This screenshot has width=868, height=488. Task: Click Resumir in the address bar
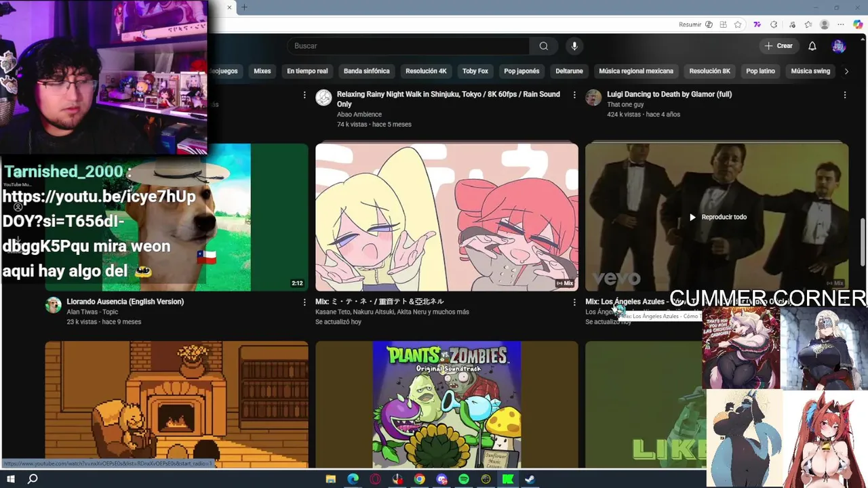point(690,24)
